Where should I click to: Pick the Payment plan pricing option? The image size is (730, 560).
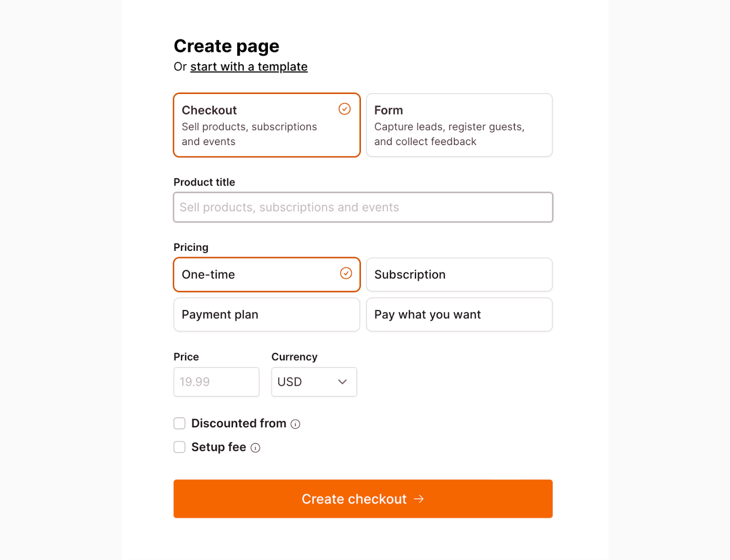(x=266, y=315)
